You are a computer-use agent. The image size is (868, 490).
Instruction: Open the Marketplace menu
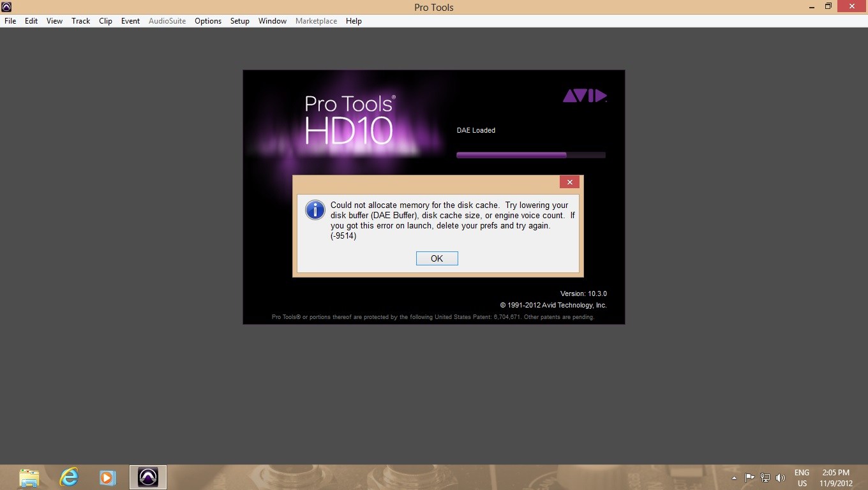coord(316,21)
